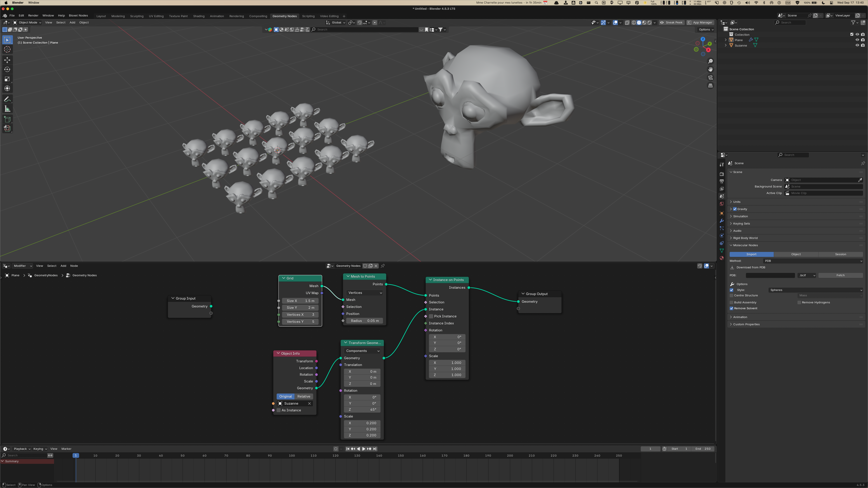Open the Material properties tab icon
The width and height of the screenshot is (868, 488).
pos(722,258)
